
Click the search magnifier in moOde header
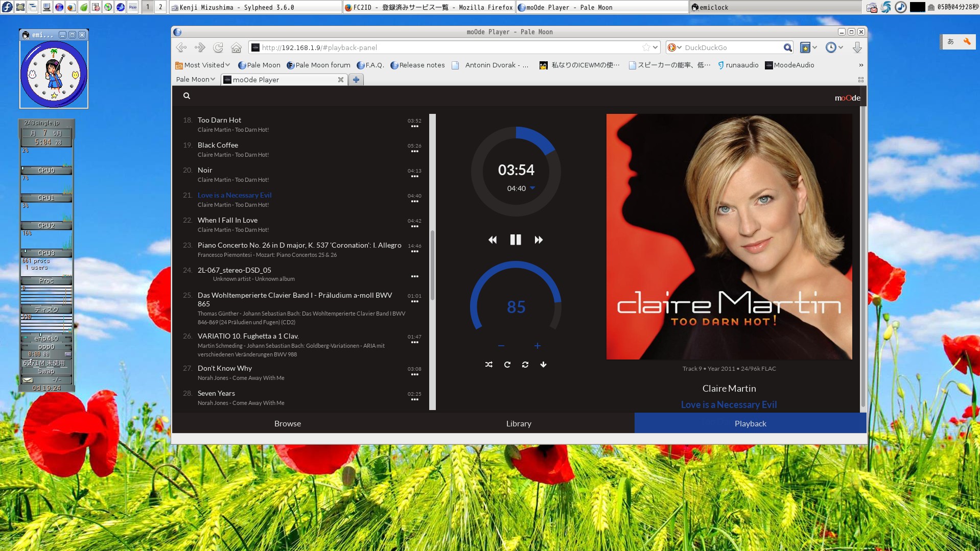pos(186,96)
